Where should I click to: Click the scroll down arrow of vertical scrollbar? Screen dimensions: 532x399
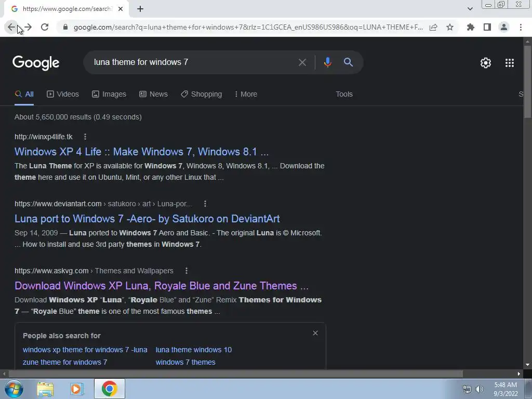[x=527, y=365]
